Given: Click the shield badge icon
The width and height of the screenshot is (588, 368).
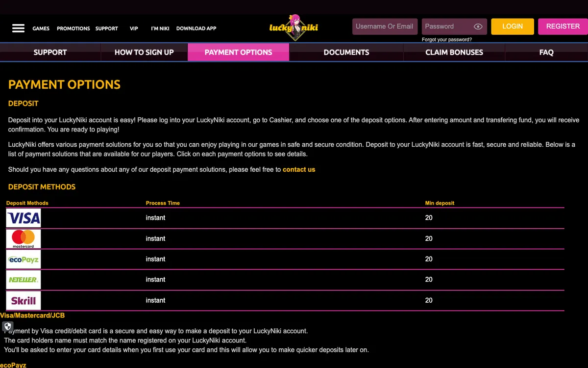Looking at the screenshot, I should [x=7, y=326].
